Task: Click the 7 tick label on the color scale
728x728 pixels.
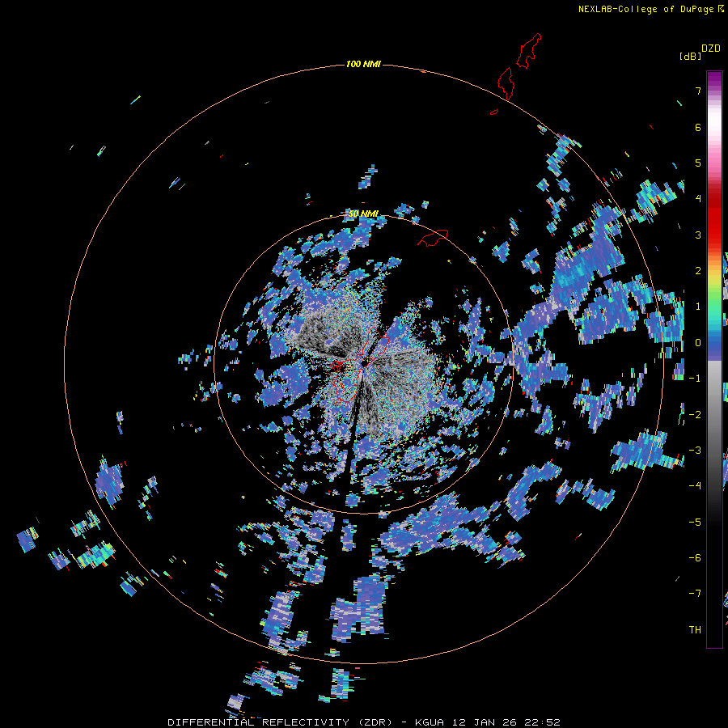Action: (x=697, y=91)
